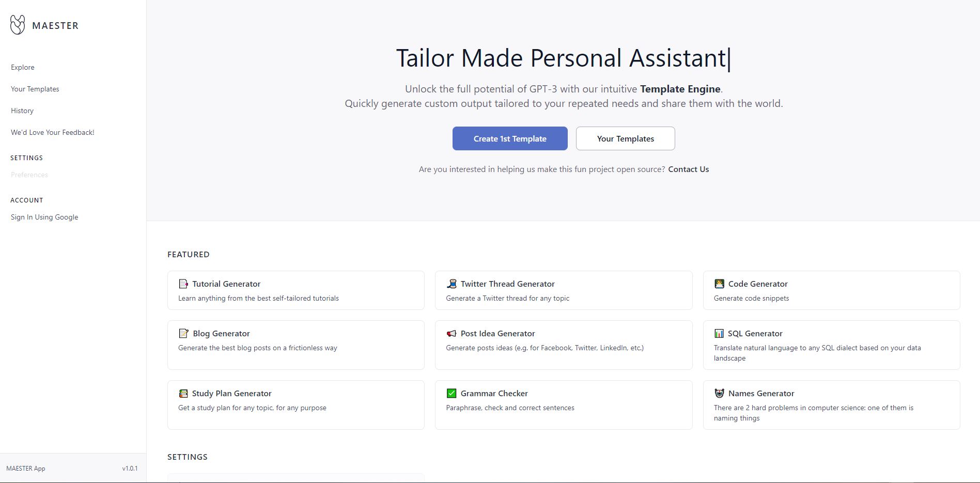This screenshot has height=483, width=980.
Task: Go to Your Templates in sidebar
Action: [x=35, y=89]
